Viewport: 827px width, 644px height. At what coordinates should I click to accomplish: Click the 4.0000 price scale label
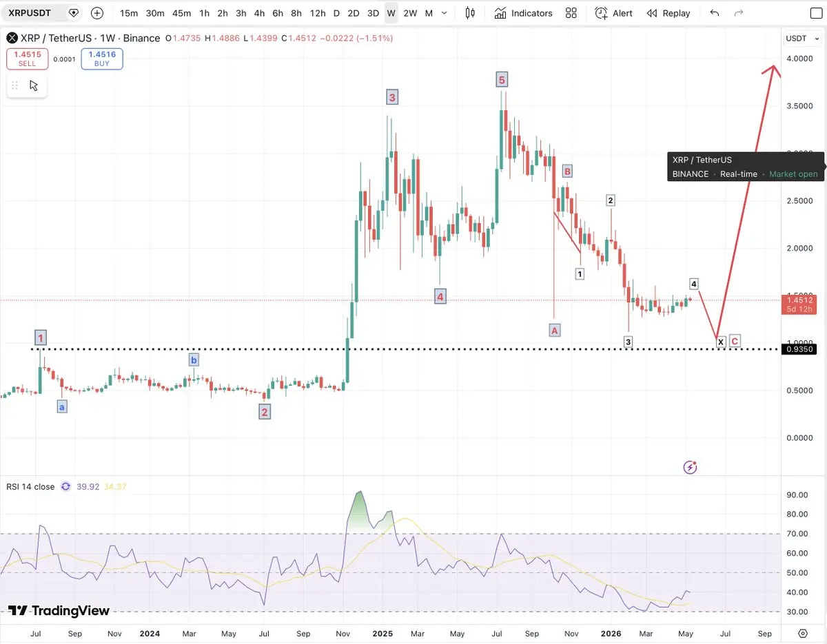tap(801, 59)
